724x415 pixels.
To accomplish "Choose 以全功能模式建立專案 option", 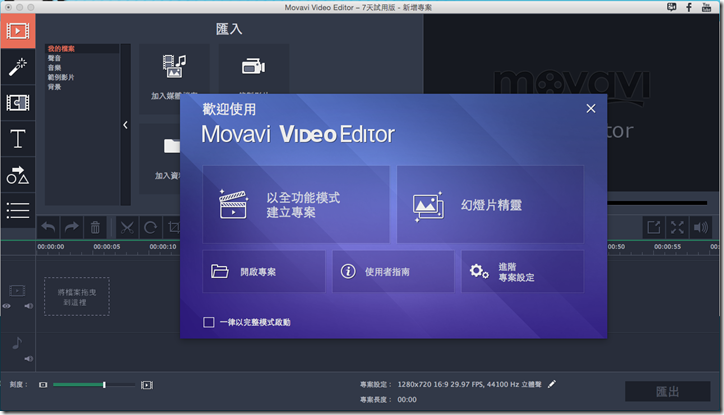I will tap(296, 204).
